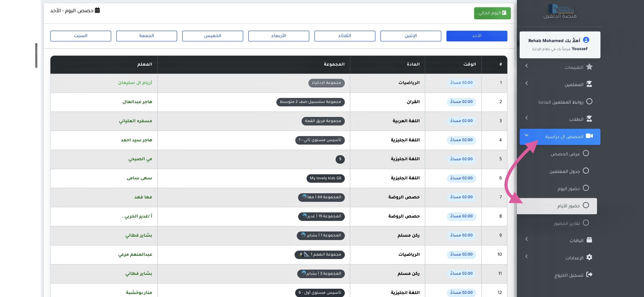Viewport: 644px width, 297px height.
Task: Switch to the الخميس day tab
Action: (213, 36)
